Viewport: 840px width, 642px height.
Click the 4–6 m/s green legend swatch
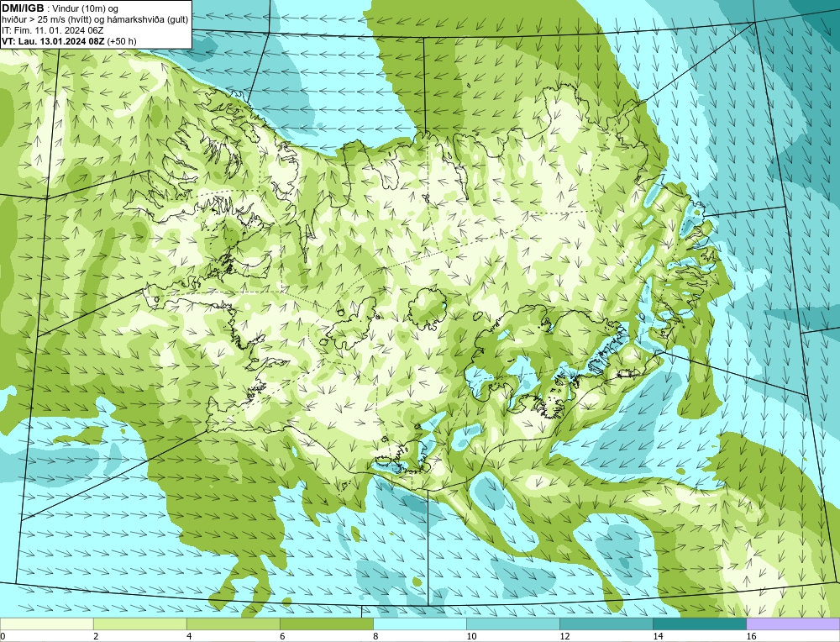pyautogui.click(x=233, y=624)
